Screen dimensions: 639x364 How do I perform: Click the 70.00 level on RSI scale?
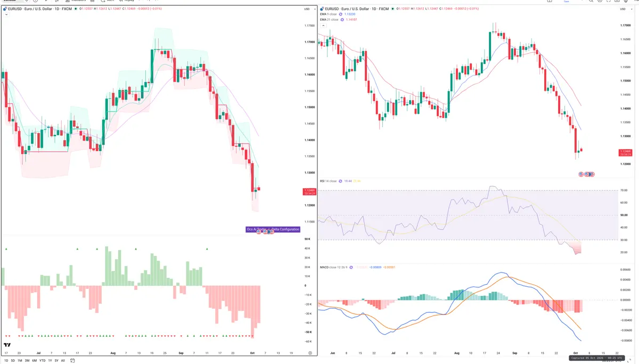click(x=624, y=190)
